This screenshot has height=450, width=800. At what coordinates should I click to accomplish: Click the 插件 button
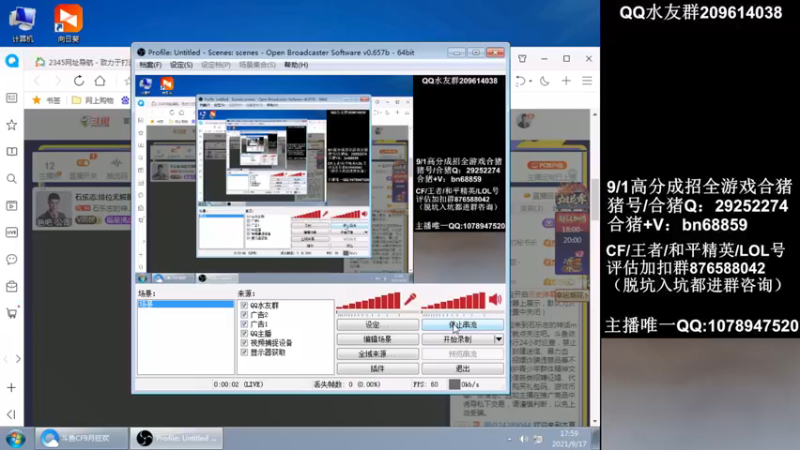coord(378,368)
